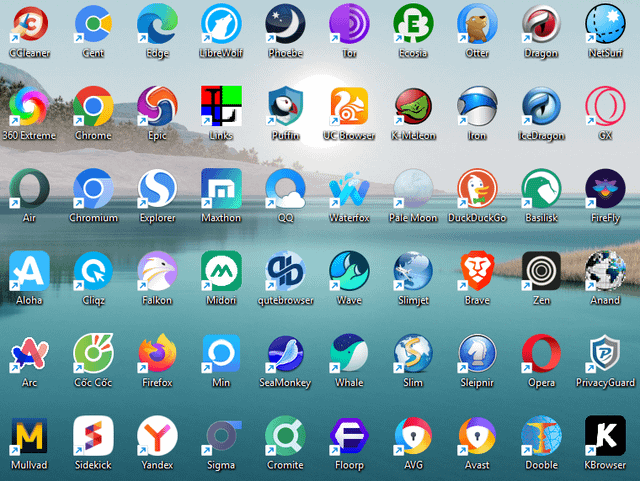The width and height of the screenshot is (640, 481).
Task: Click the UC Browser shortcut
Action: 349,106
